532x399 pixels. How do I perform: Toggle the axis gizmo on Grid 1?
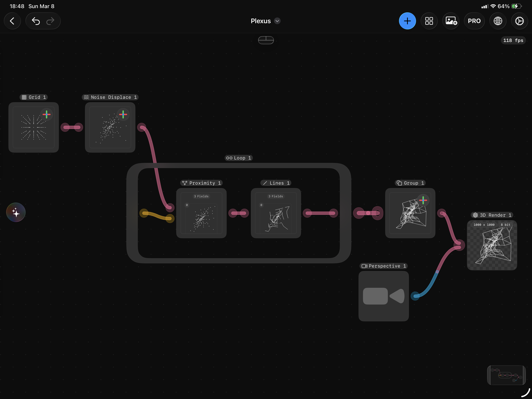(x=46, y=114)
